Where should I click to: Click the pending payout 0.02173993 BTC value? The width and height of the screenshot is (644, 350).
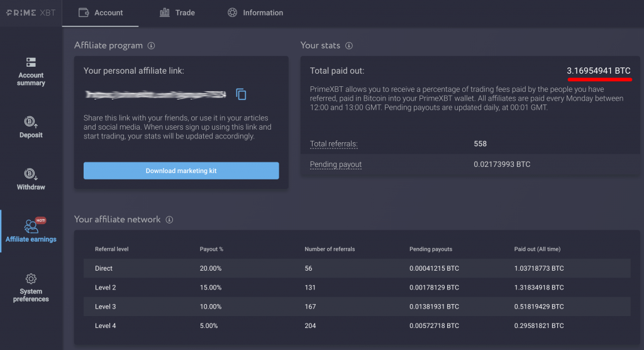click(x=502, y=164)
